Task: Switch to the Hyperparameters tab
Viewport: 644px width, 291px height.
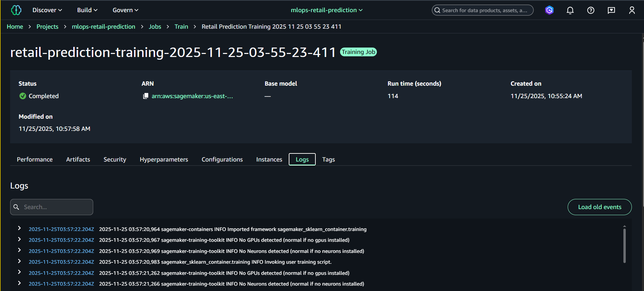Action: (x=164, y=159)
